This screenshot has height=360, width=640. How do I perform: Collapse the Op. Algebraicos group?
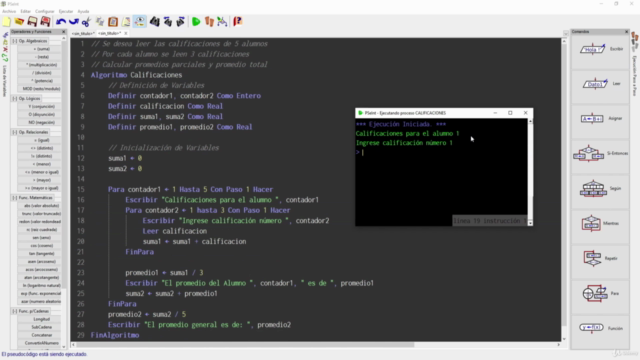(15, 41)
